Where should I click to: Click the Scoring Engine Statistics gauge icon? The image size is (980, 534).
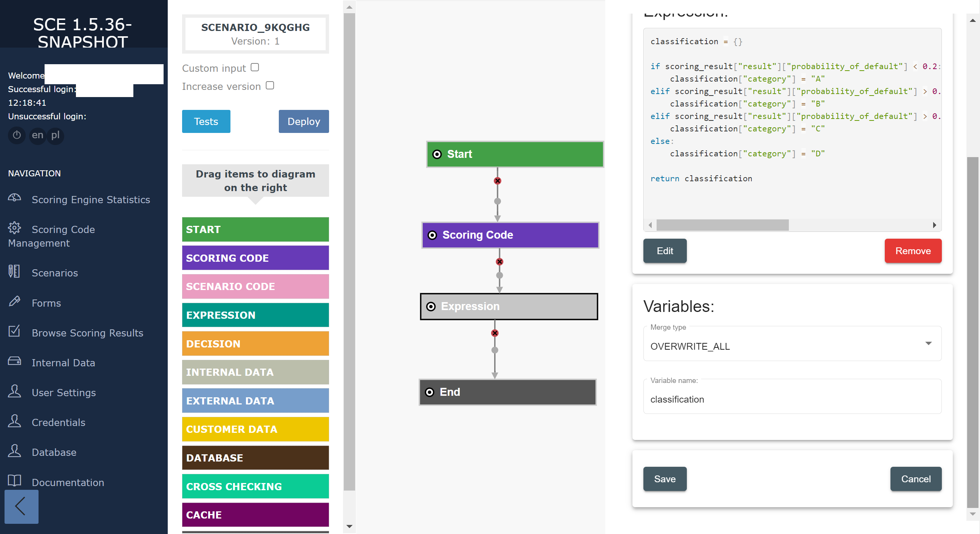pos(14,198)
